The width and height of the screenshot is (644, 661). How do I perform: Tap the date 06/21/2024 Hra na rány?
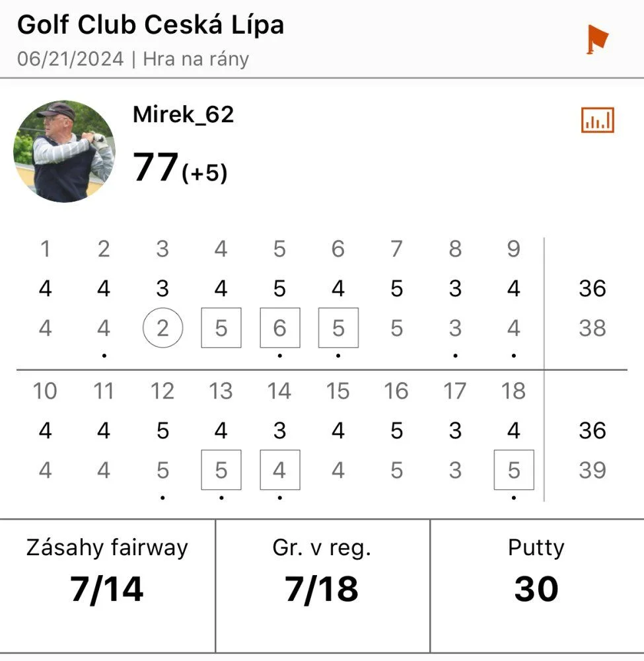(x=133, y=59)
